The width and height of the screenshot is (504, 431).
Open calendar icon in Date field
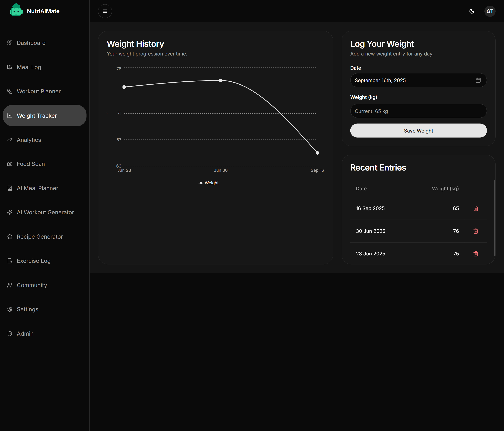tap(478, 80)
